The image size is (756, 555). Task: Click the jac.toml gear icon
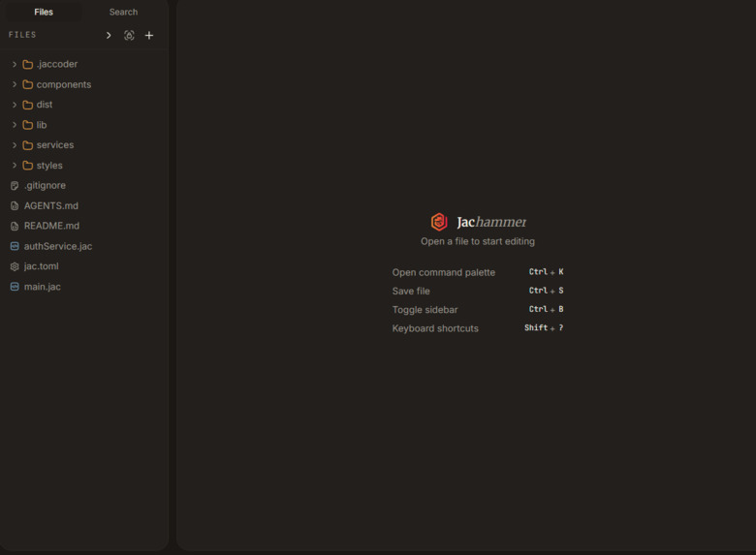tap(15, 266)
